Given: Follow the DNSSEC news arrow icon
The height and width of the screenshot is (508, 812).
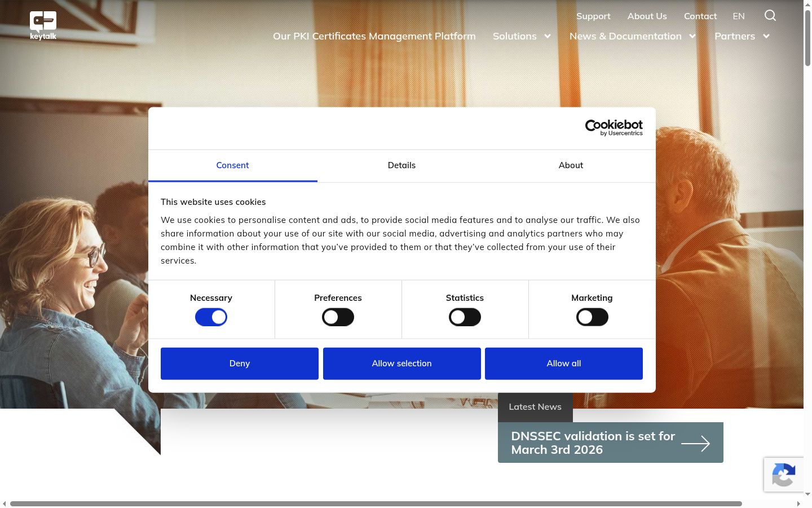Looking at the screenshot, I should coord(695,444).
